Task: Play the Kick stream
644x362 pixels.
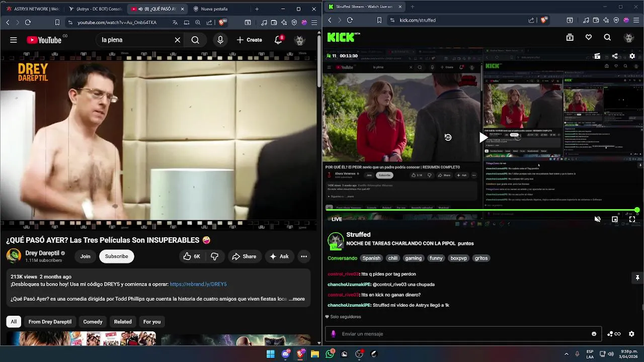Action: point(483,137)
